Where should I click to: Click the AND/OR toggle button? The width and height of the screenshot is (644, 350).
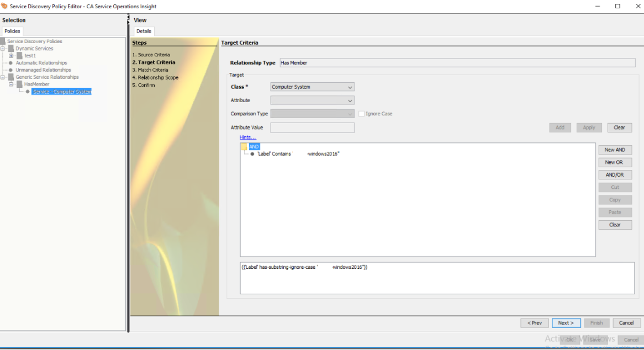615,175
